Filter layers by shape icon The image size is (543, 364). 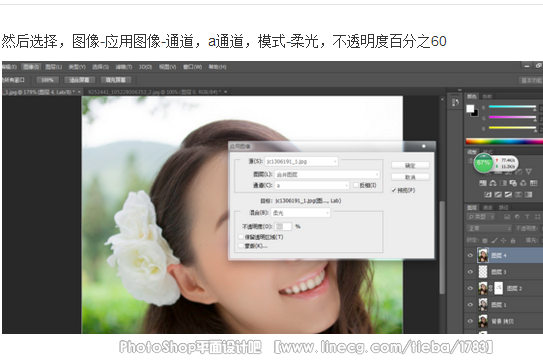click(x=537, y=217)
